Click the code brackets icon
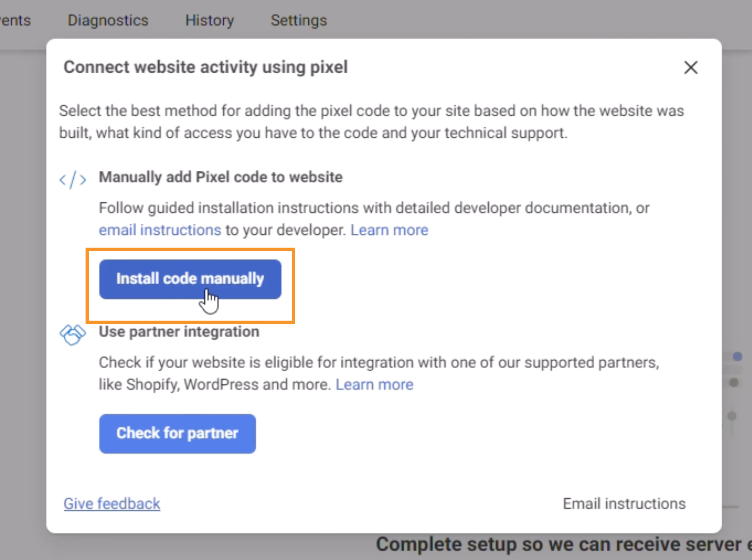The image size is (752, 560). click(73, 179)
